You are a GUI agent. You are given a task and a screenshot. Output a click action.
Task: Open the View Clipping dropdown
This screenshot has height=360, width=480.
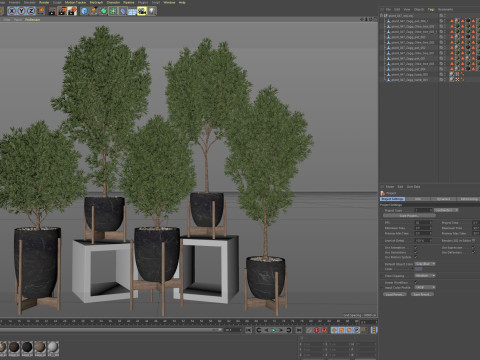tap(425, 276)
